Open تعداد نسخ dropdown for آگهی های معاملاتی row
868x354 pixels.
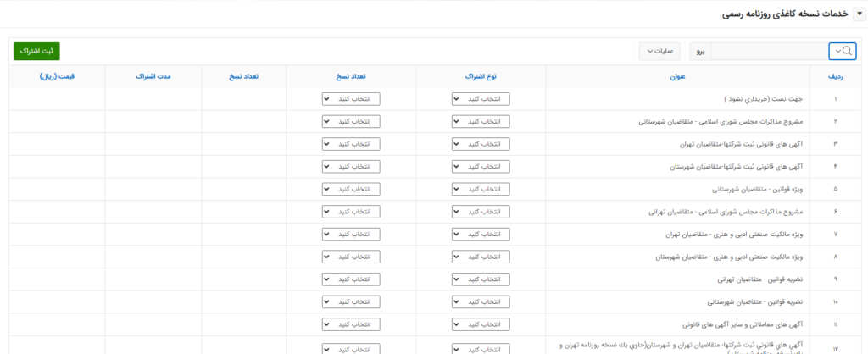[x=351, y=324]
